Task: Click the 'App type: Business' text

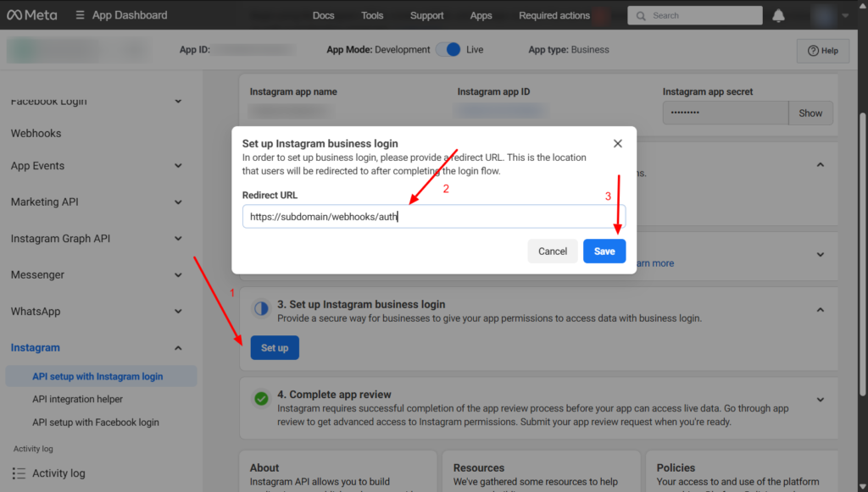Action: (x=569, y=50)
